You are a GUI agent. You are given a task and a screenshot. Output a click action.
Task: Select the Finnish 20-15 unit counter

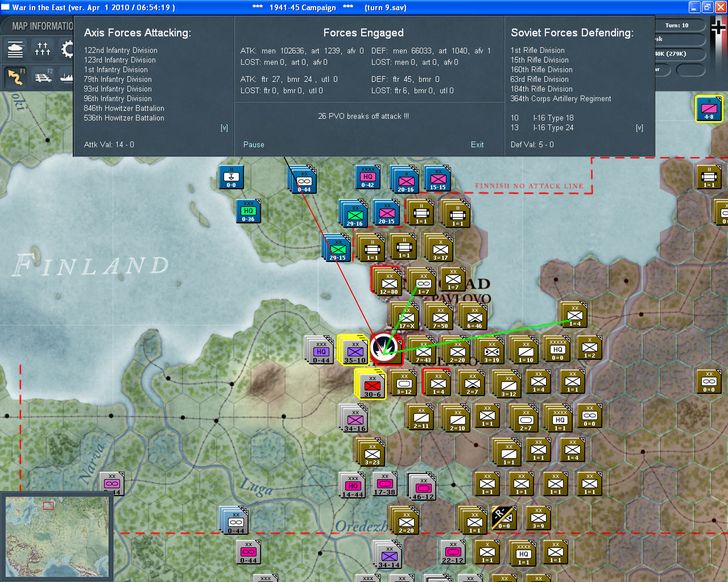click(x=387, y=214)
